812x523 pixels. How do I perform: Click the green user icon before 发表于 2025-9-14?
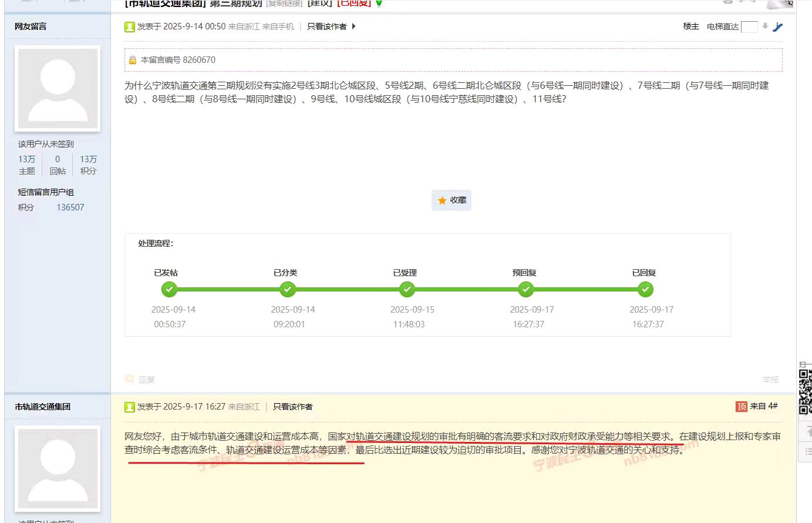(x=130, y=26)
